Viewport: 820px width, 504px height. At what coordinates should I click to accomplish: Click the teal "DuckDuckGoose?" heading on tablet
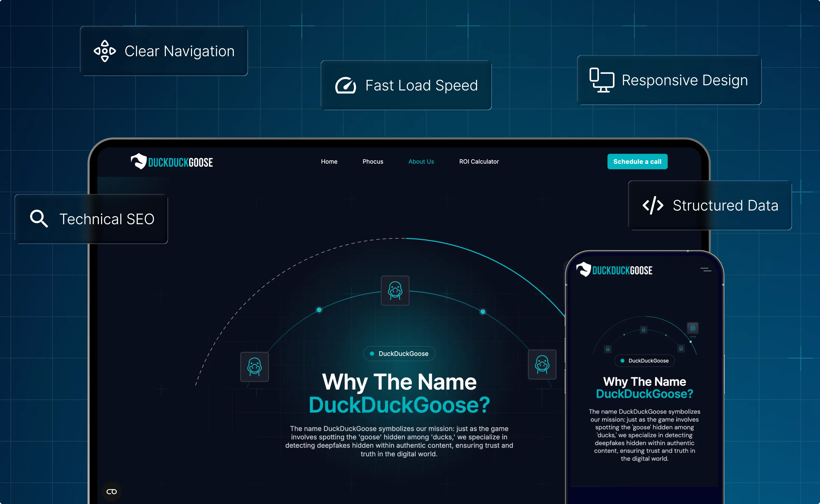399,405
